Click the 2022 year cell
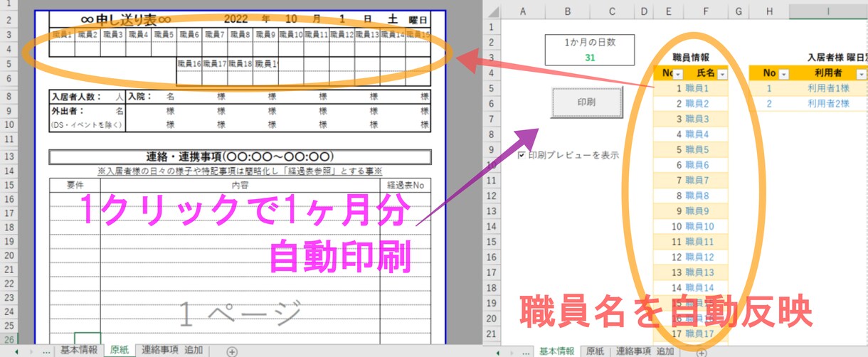Image resolution: width=868 pixels, height=357 pixels. (235, 20)
